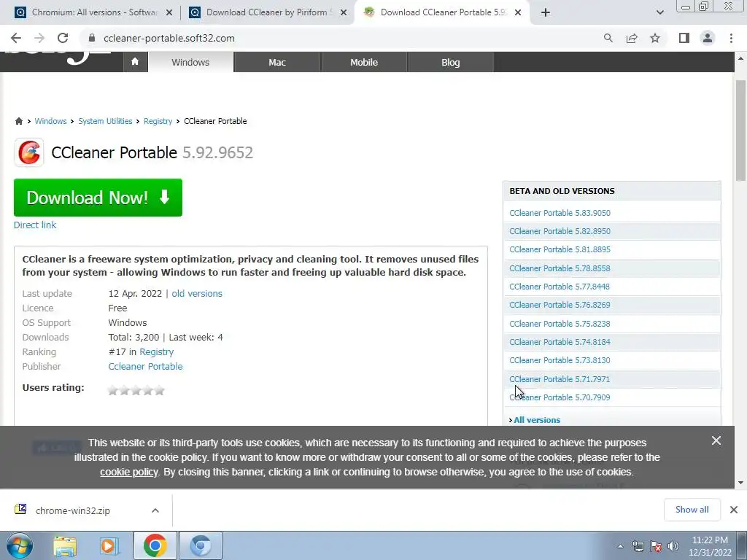Open Action Center flag icon
The height and width of the screenshot is (560, 747).
(x=656, y=546)
